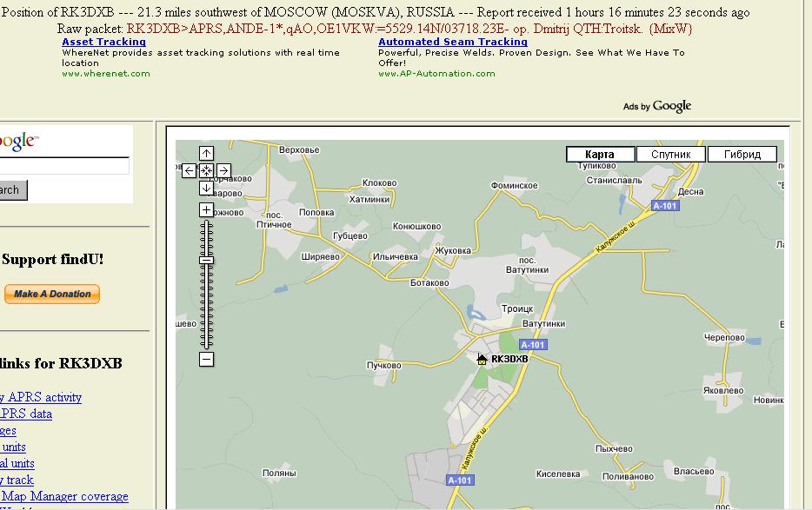Visit www.wherenet.com

click(x=106, y=74)
